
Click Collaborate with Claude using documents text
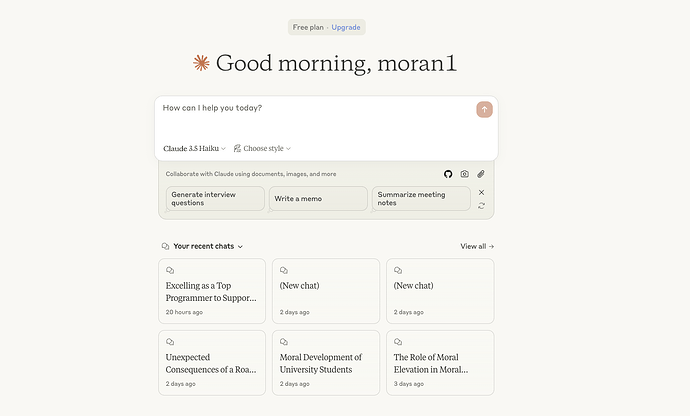click(x=251, y=174)
